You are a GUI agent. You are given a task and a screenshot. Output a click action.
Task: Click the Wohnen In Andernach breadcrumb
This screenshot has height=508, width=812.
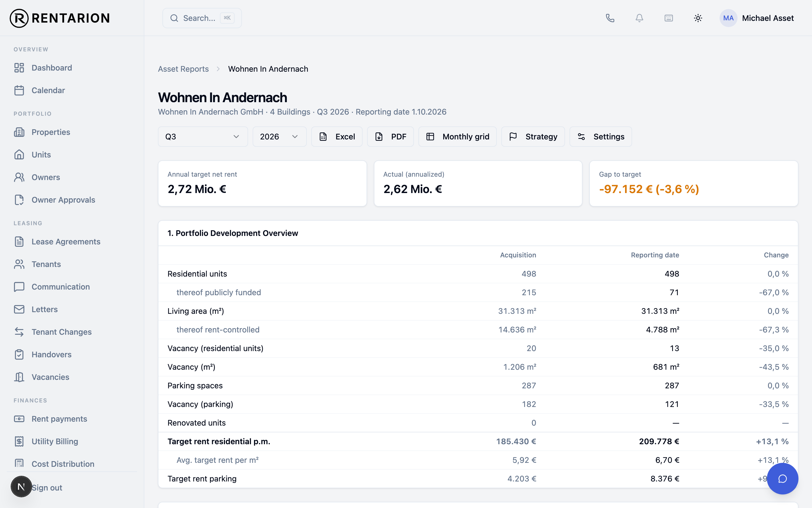[268, 69]
